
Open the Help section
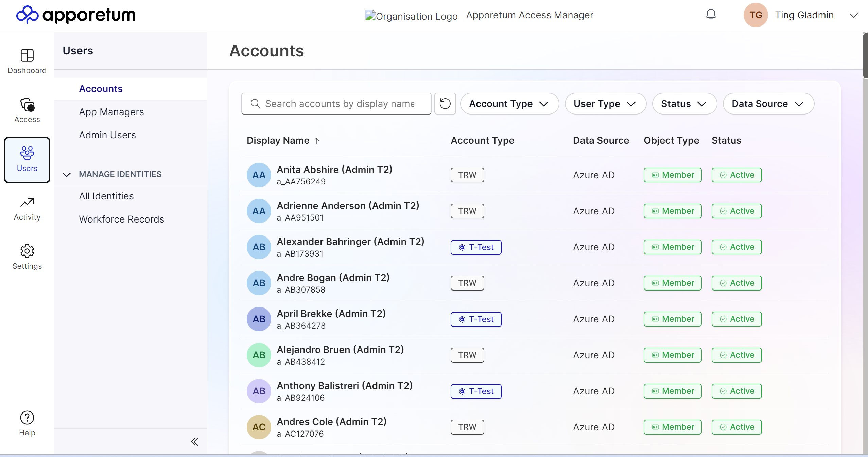(x=27, y=423)
